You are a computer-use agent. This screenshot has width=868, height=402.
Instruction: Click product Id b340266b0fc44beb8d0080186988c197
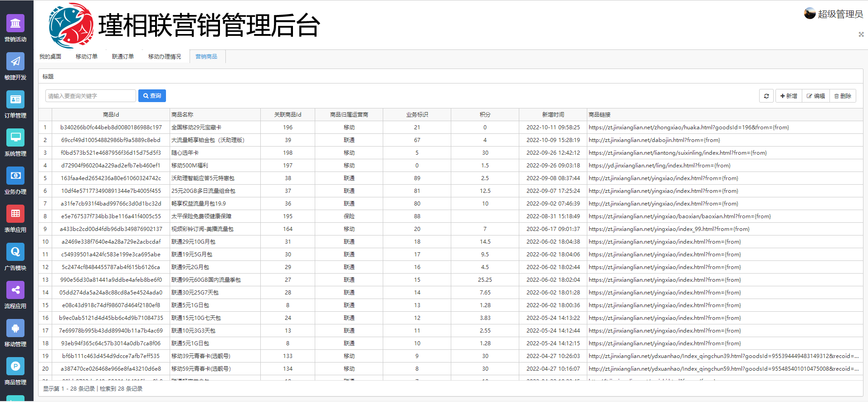tap(111, 127)
